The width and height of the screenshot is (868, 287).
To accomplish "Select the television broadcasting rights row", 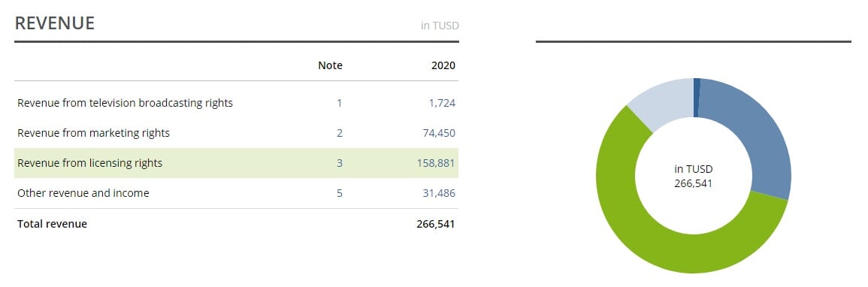I will click(x=237, y=103).
